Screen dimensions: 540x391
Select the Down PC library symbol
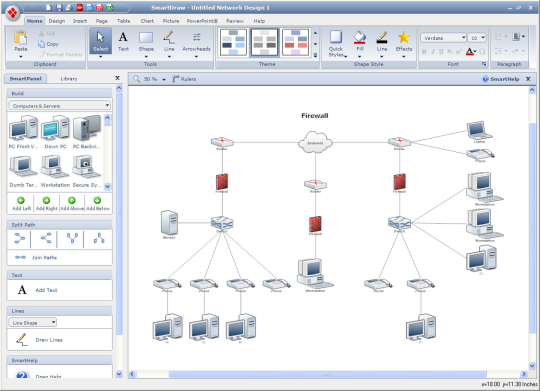tap(55, 128)
